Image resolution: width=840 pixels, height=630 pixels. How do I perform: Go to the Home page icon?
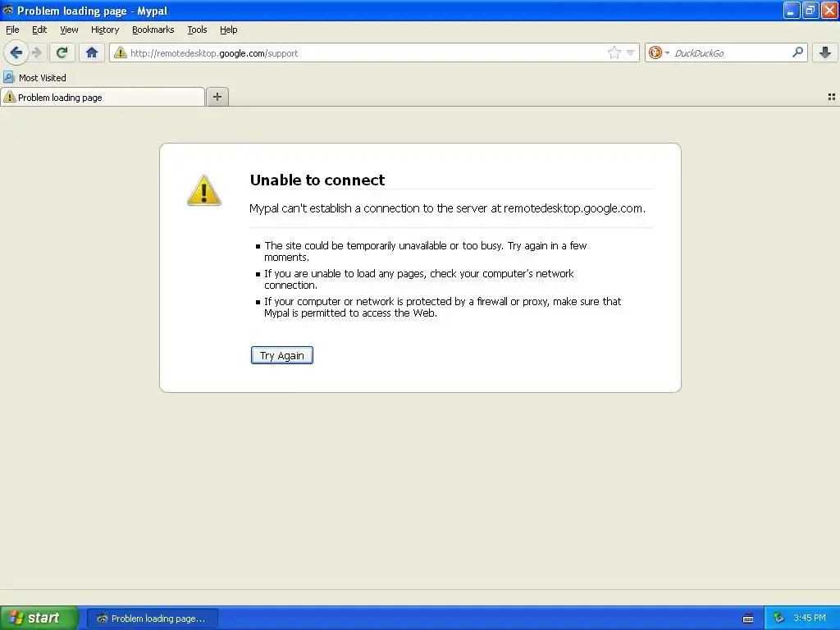[92, 52]
